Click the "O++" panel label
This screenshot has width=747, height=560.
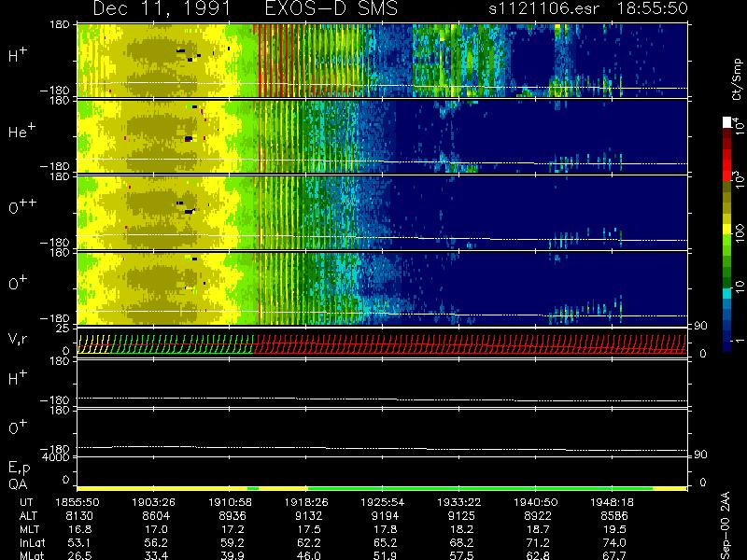pos(22,206)
